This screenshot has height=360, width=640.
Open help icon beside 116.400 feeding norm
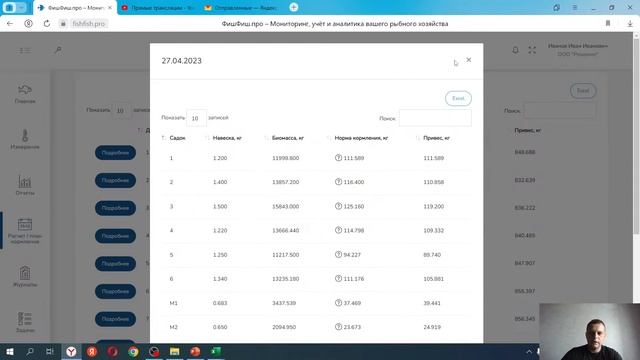(x=338, y=182)
